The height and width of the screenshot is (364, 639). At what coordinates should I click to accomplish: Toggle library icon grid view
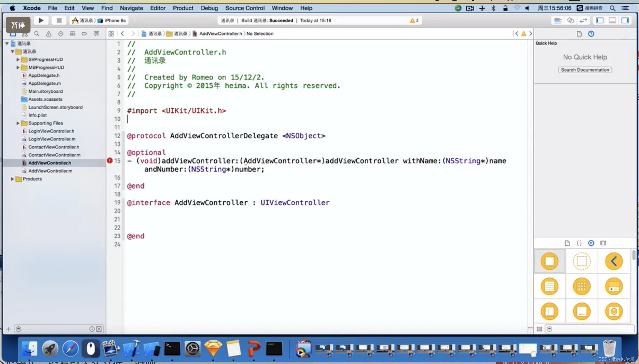[539, 329]
